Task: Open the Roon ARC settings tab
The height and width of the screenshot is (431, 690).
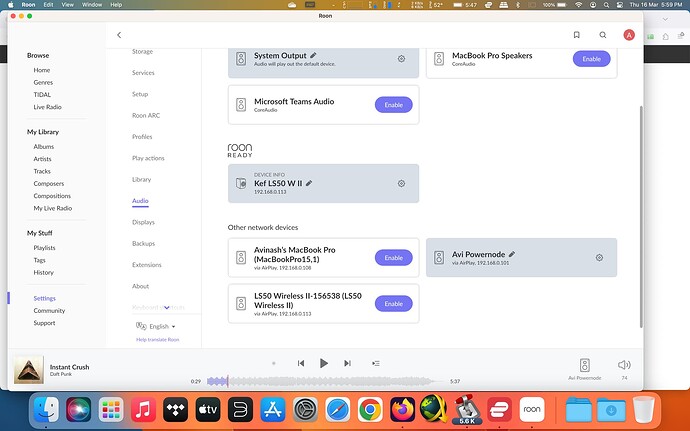Action: pos(146,115)
